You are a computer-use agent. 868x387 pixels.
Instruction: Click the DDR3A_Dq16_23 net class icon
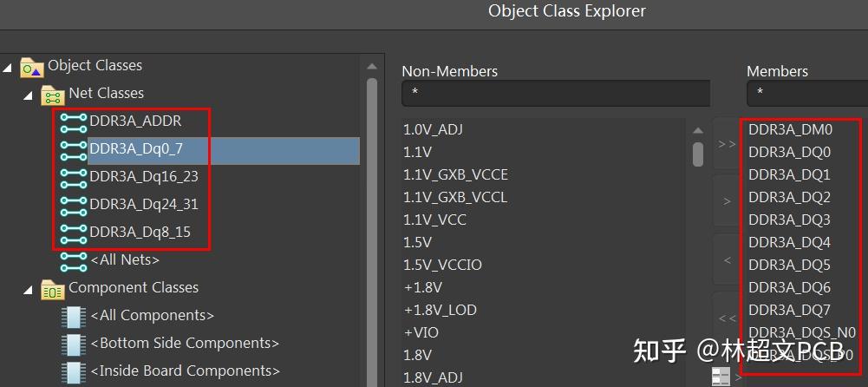73,176
